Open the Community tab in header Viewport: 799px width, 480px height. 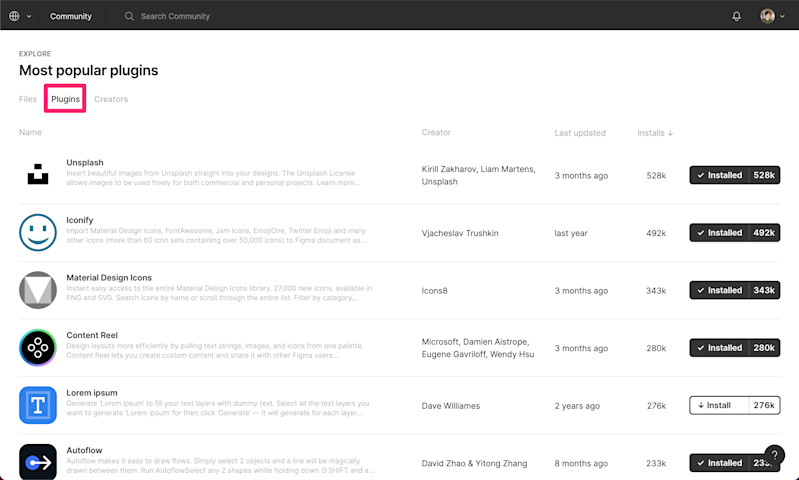tap(71, 16)
